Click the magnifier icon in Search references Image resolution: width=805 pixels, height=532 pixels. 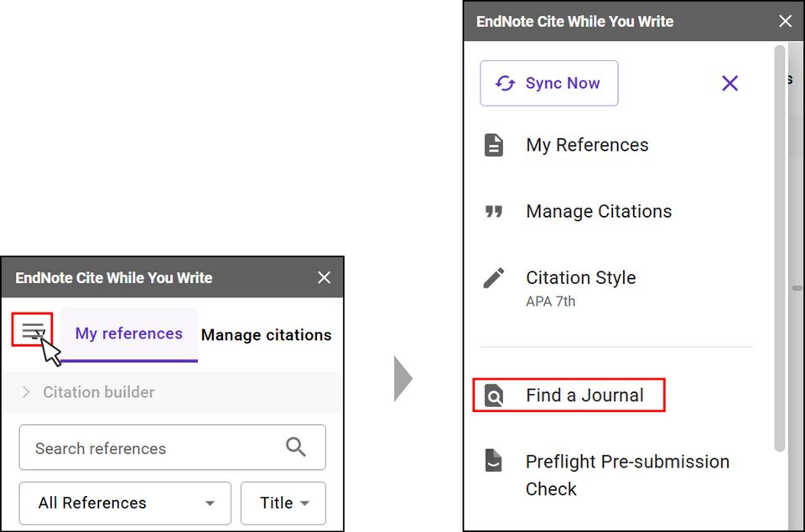click(296, 447)
